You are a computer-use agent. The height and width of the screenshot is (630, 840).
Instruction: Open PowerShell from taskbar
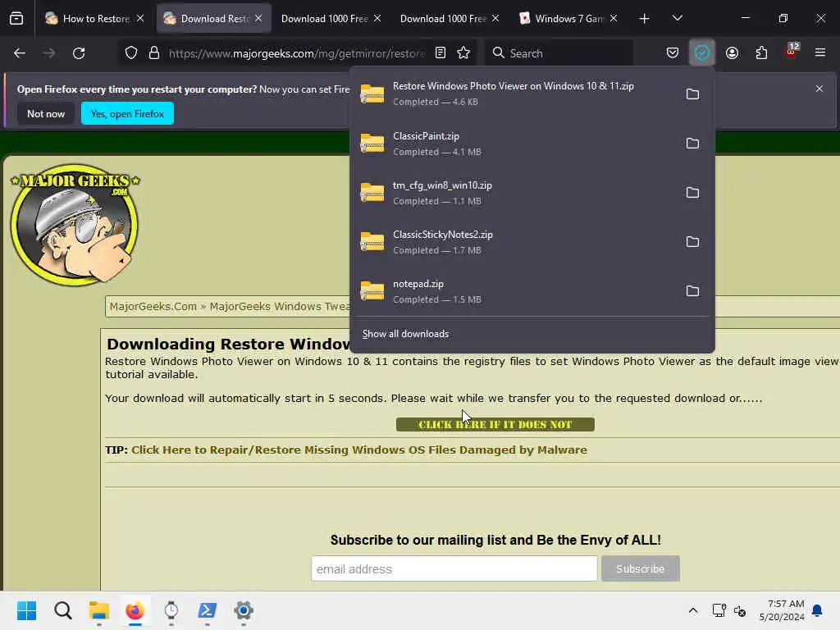(208, 610)
